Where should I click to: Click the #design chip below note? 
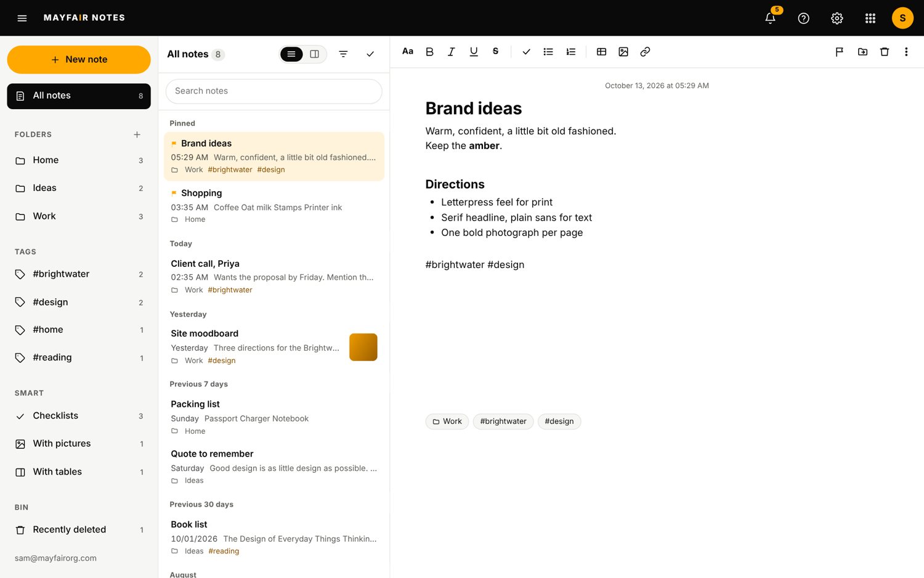(559, 421)
